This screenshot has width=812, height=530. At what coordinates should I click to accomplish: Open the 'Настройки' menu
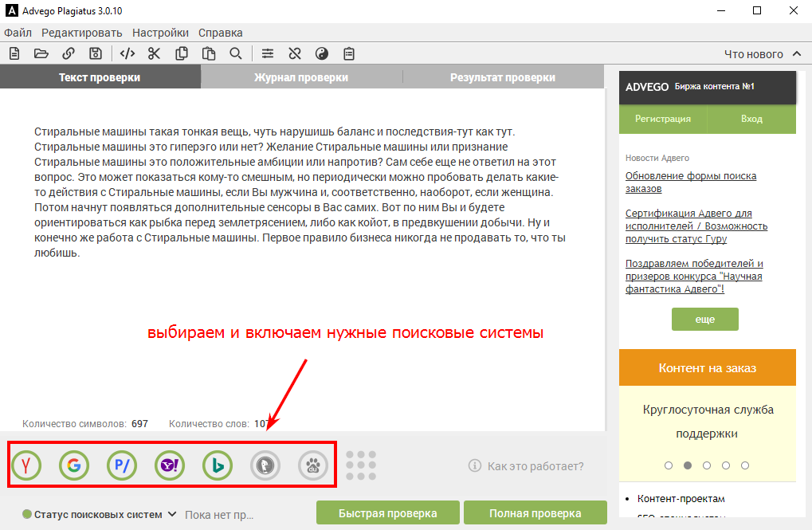click(x=160, y=33)
